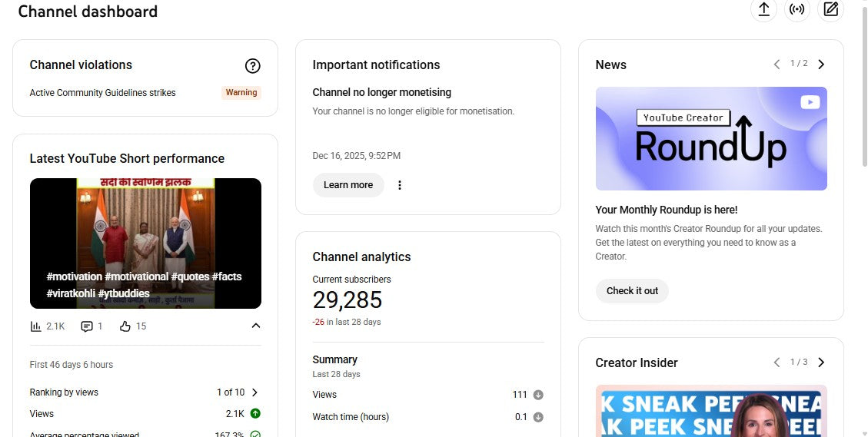
Task: Click the Warning badge for guideline strikes
Action: [241, 93]
